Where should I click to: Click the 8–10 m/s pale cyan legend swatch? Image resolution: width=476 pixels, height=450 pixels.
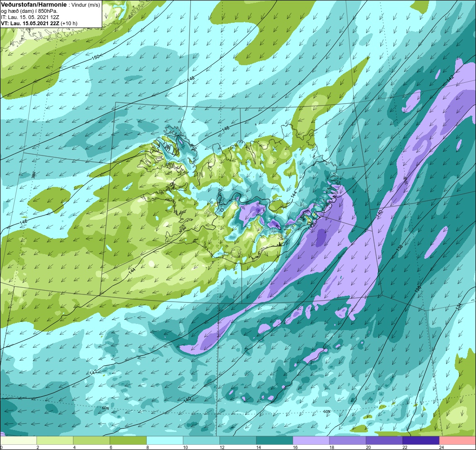click(165, 440)
